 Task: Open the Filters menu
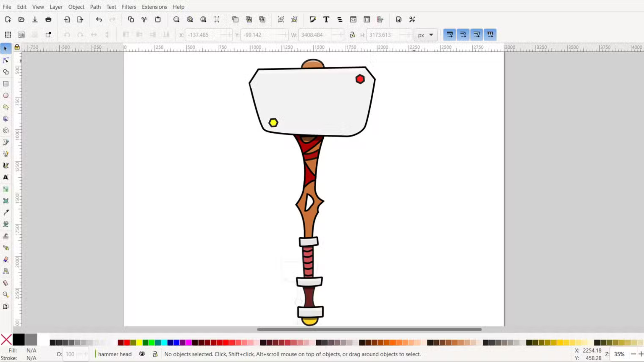click(129, 7)
